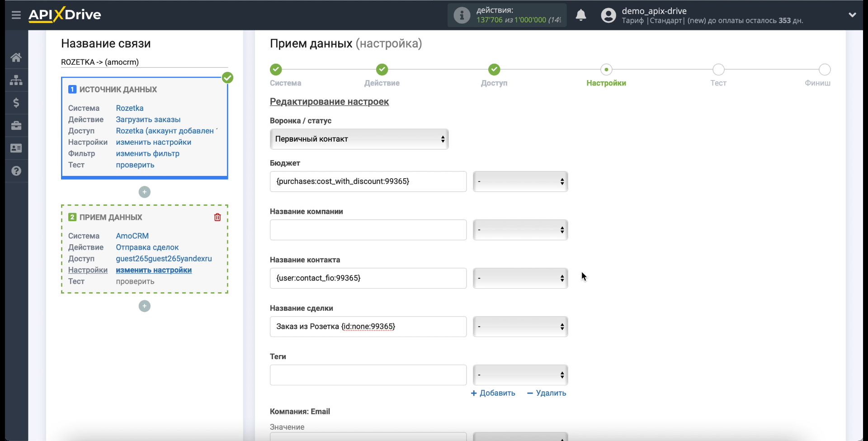
Task: Click 137'706 actions counter text
Action: tap(490, 20)
